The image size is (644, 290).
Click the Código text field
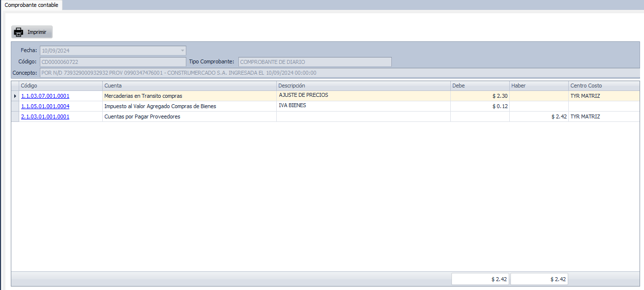[113, 62]
